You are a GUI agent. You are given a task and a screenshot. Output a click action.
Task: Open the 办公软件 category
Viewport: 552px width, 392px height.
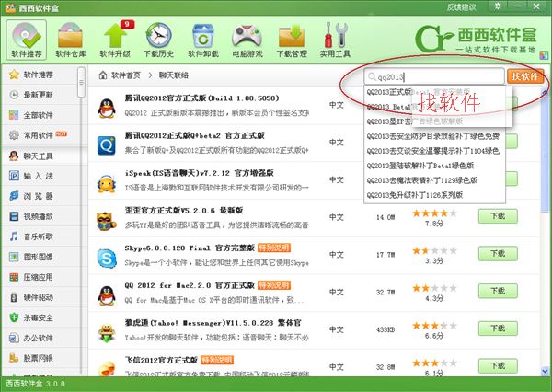(38, 338)
